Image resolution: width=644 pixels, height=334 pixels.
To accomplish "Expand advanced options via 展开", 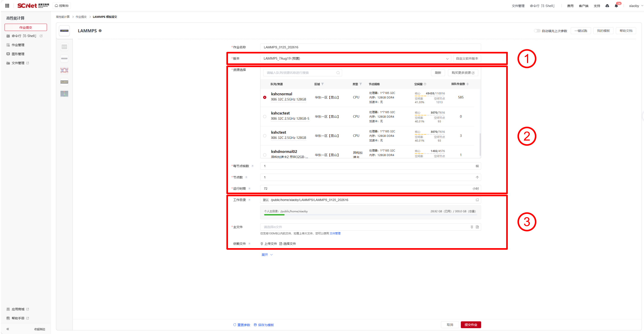I will [x=267, y=254].
